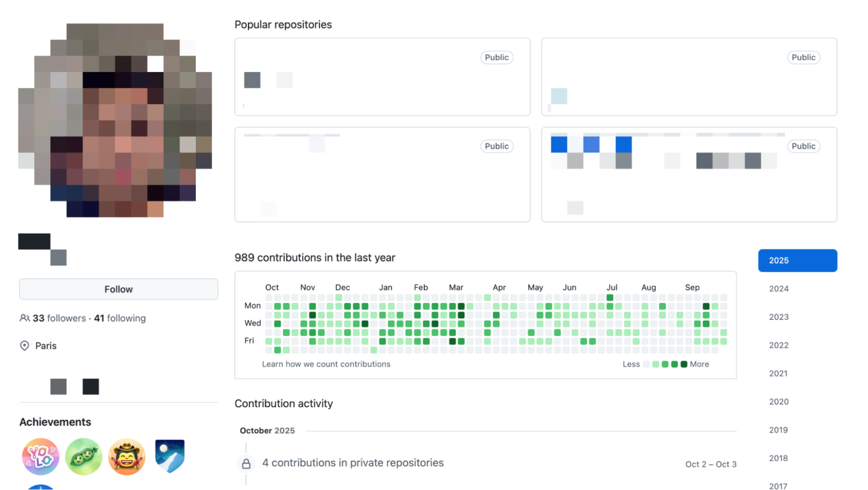Jump to 2019 contribution year
The image size is (868, 490).
[778, 430]
